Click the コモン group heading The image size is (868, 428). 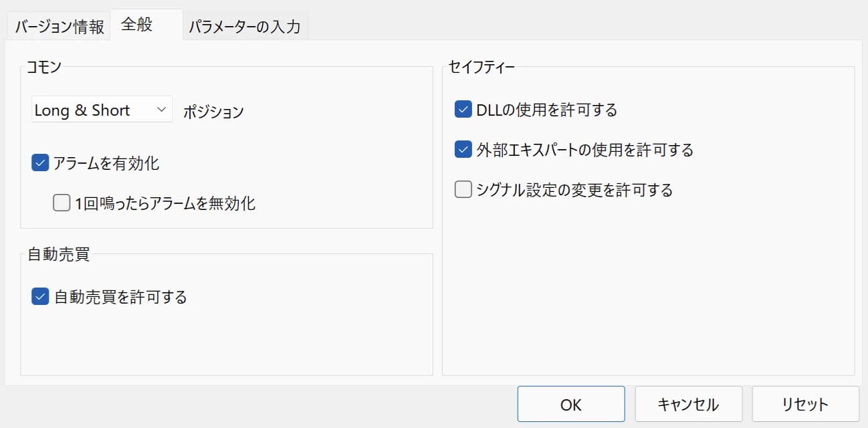point(44,66)
